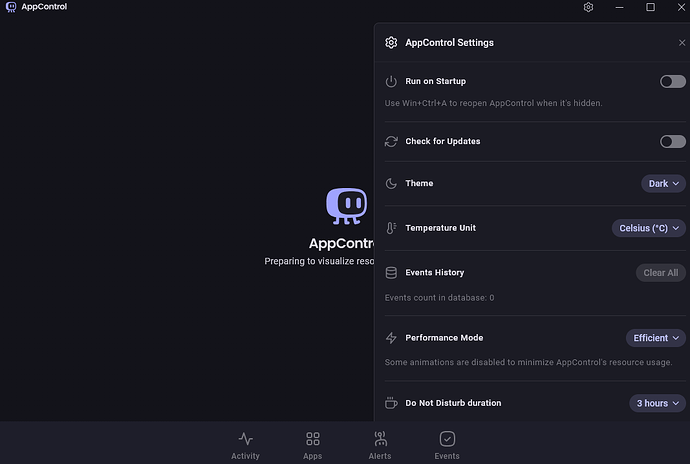
Task: Click the Run on Startup label
Action: pos(435,81)
